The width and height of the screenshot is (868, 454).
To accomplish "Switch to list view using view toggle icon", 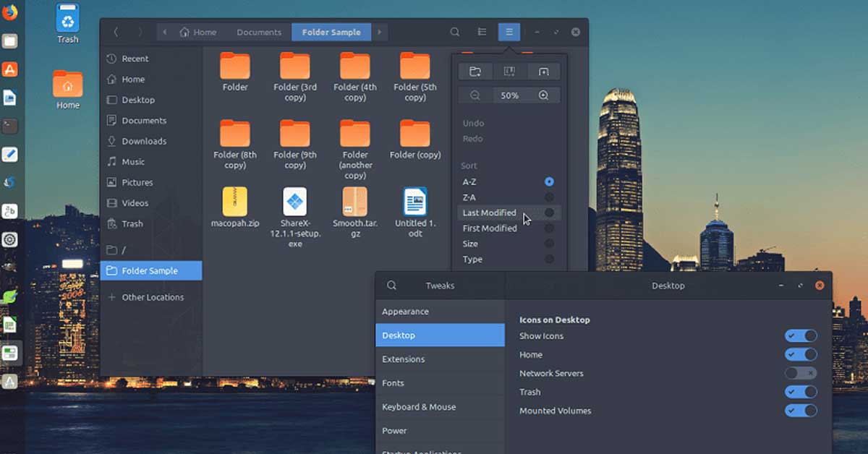I will (x=482, y=32).
